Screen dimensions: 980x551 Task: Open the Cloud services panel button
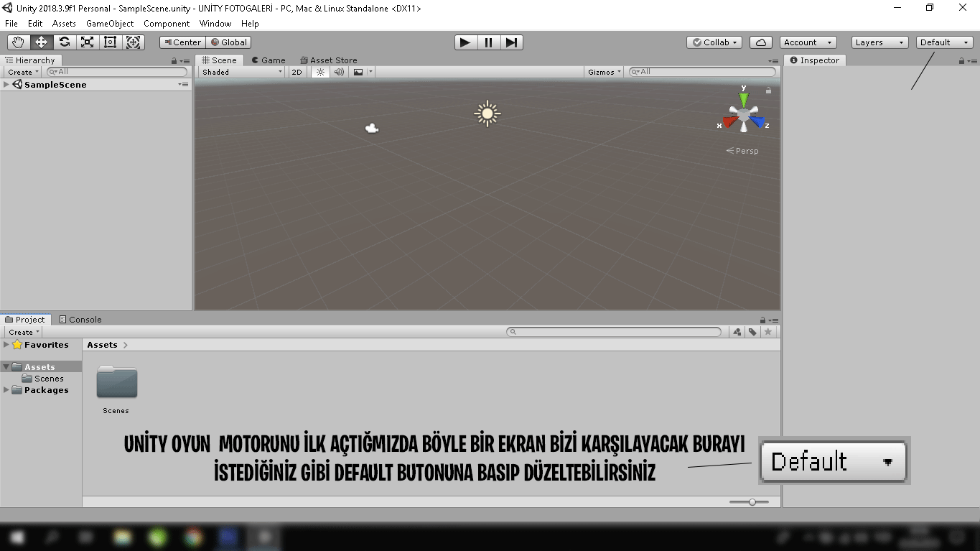click(761, 42)
